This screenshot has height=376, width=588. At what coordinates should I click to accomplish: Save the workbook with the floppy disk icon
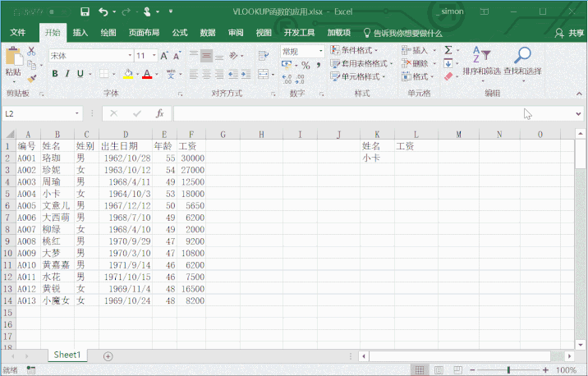pos(85,11)
